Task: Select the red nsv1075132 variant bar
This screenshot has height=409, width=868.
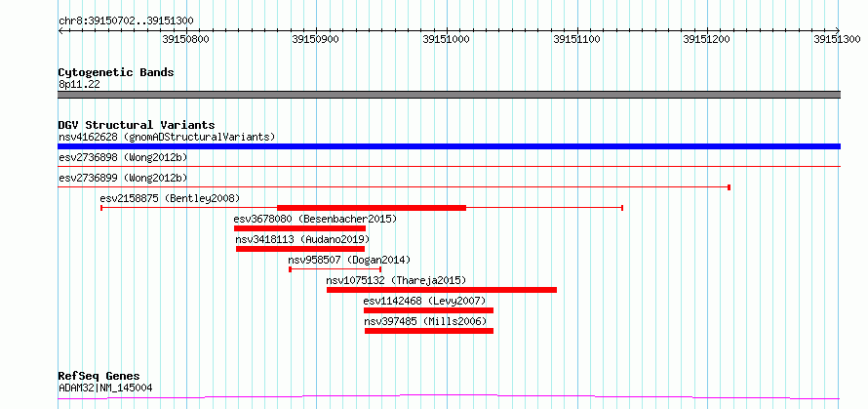Action: pyautogui.click(x=442, y=290)
